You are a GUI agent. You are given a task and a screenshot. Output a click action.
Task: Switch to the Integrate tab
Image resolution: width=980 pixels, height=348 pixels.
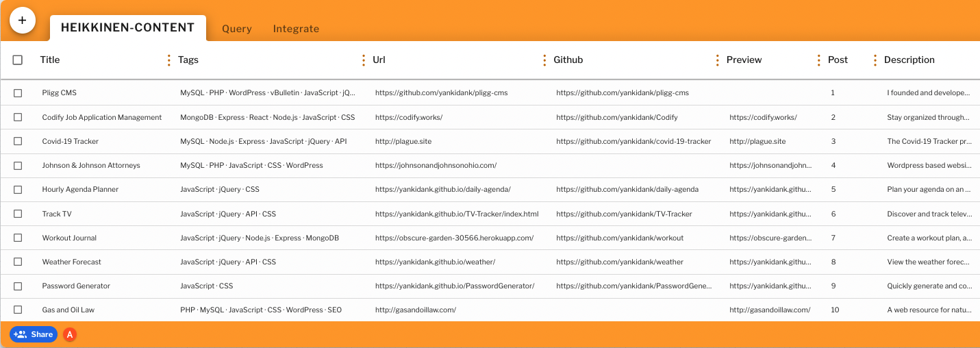tap(296, 29)
